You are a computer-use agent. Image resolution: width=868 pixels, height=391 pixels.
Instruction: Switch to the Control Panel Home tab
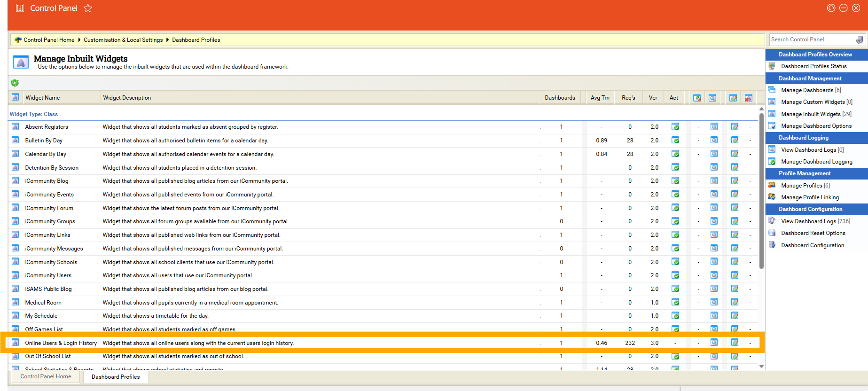coord(46,376)
